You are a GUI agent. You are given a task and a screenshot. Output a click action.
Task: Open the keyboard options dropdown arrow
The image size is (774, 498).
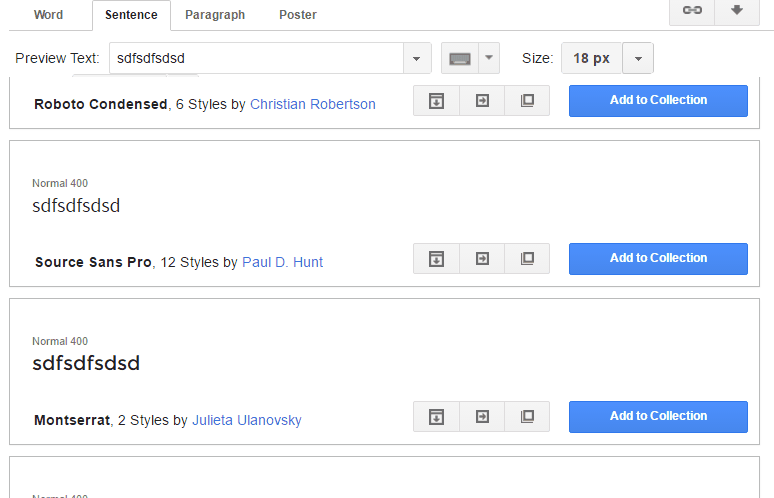[488, 58]
